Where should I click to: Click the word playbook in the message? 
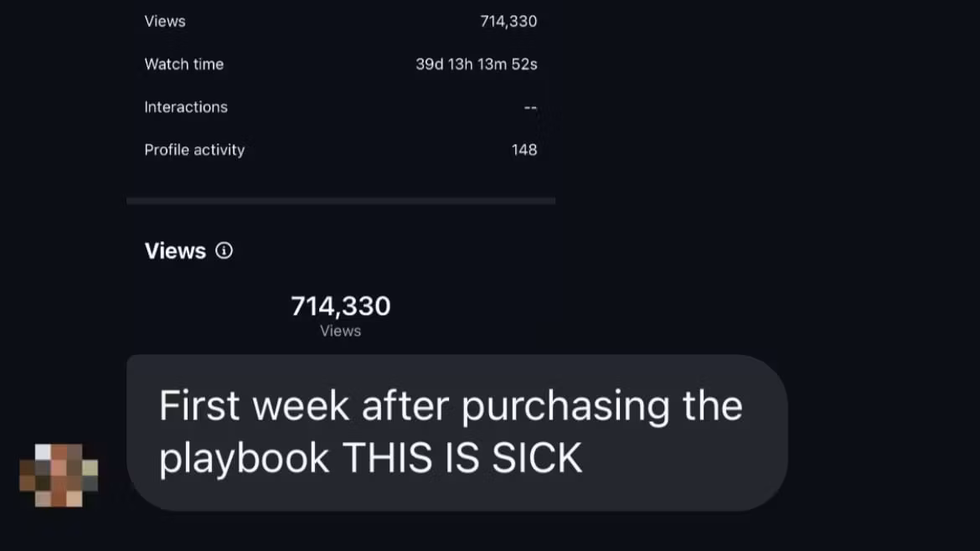pos(244,458)
